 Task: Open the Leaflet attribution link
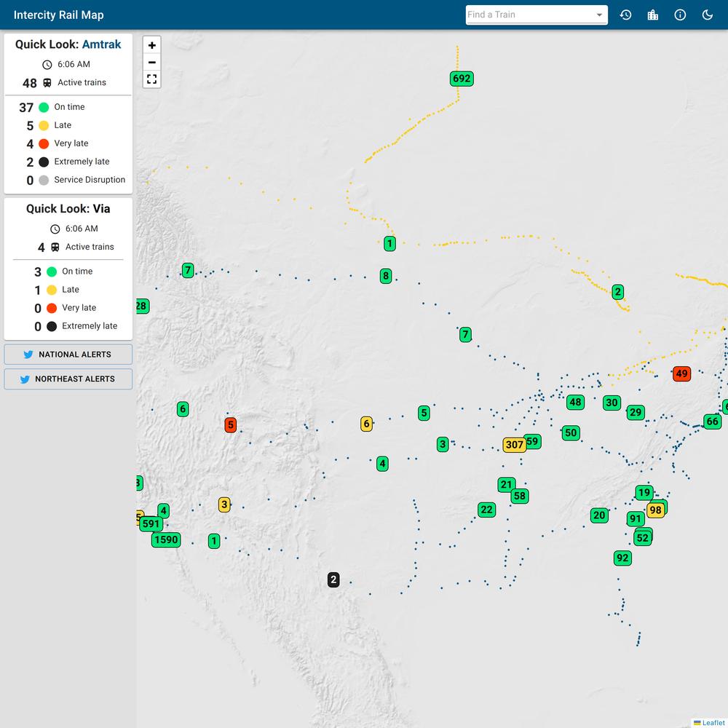click(714, 723)
